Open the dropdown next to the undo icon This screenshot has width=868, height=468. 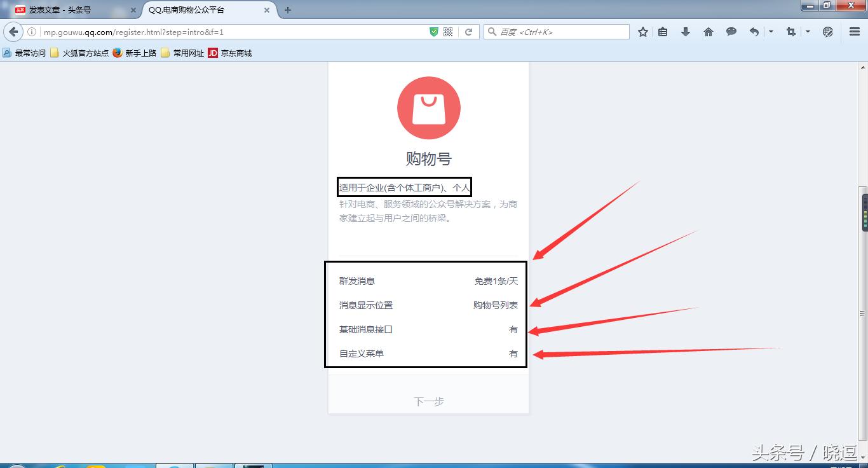click(770, 31)
